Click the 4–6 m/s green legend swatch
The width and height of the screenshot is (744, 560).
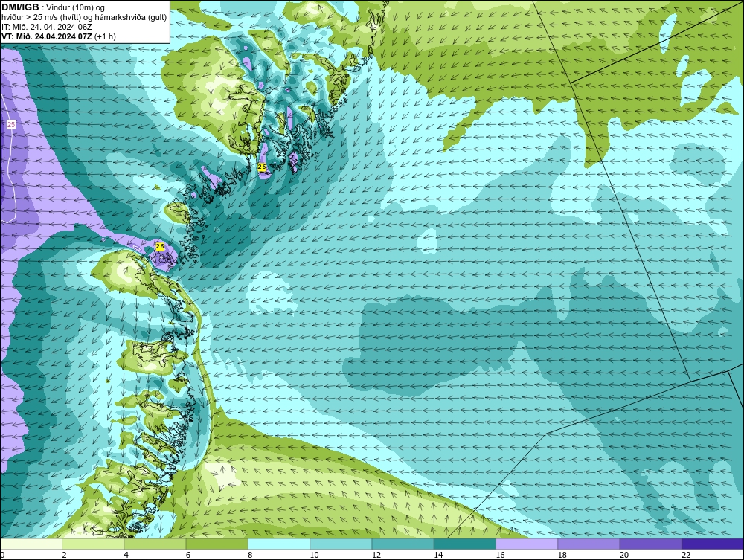tap(155, 544)
